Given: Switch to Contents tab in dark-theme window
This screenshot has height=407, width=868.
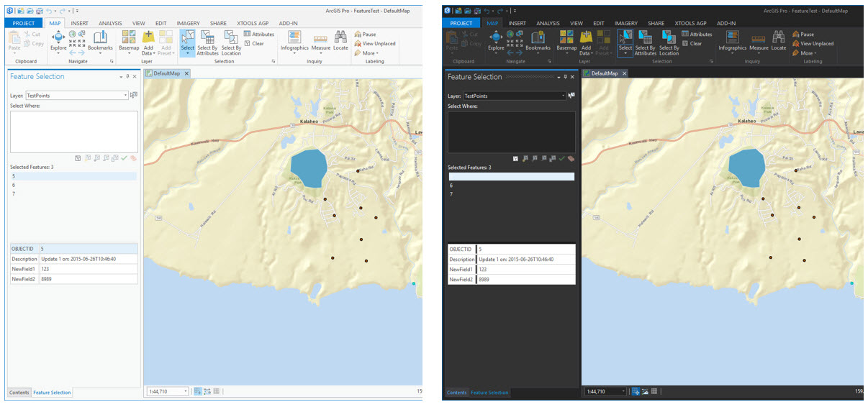Looking at the screenshot, I should click(x=456, y=393).
